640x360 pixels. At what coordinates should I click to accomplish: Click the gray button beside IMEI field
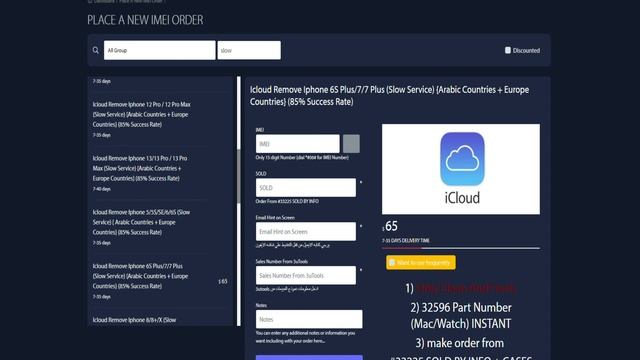351,144
